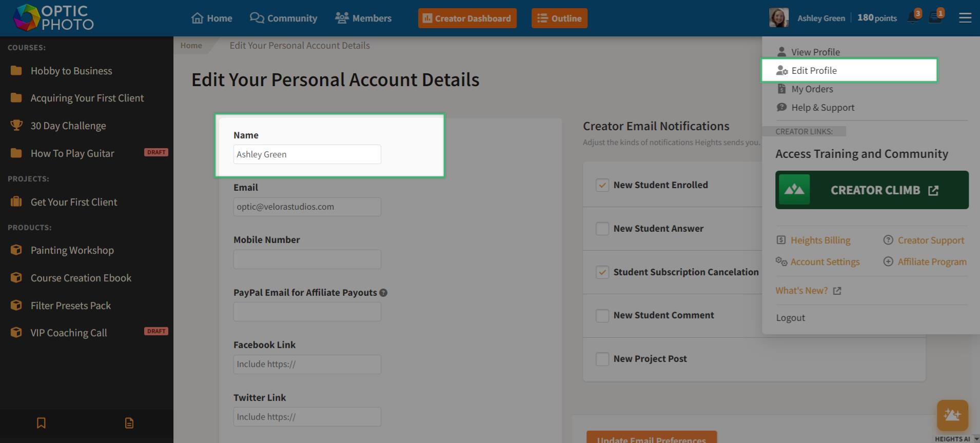This screenshot has height=443, width=980.
Task: Click the Creator Climb button
Action: (872, 190)
